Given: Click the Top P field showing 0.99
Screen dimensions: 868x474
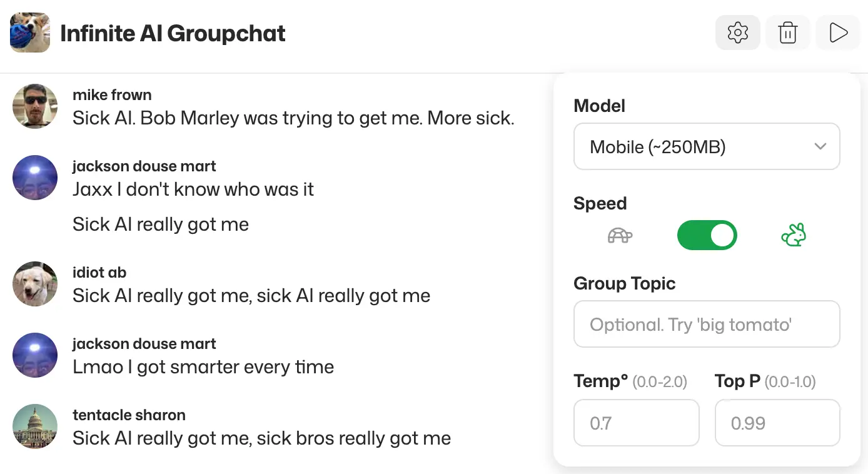Looking at the screenshot, I should [777, 423].
